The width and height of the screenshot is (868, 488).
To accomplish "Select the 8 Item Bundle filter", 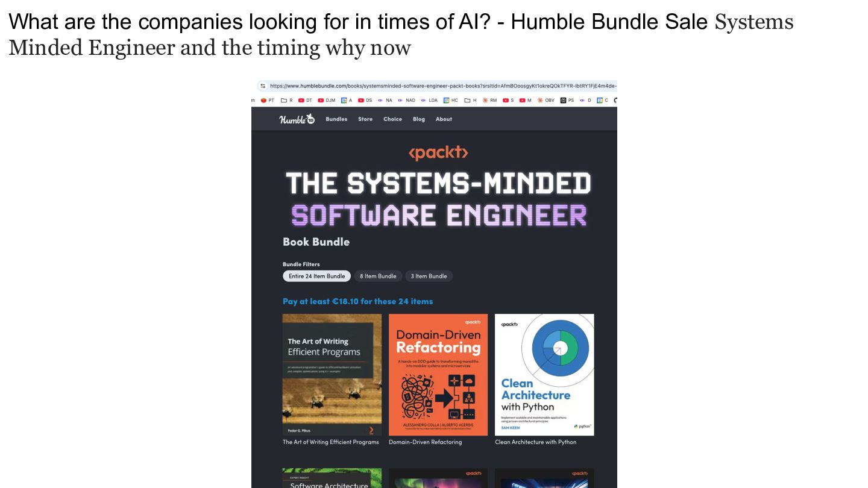I will [x=378, y=276].
